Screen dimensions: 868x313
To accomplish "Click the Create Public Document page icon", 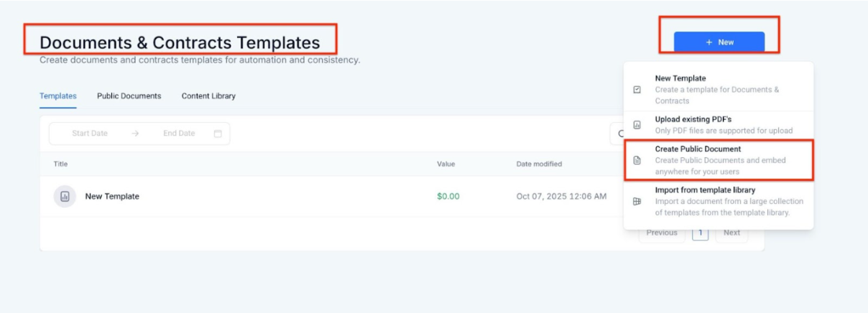I will click(637, 160).
